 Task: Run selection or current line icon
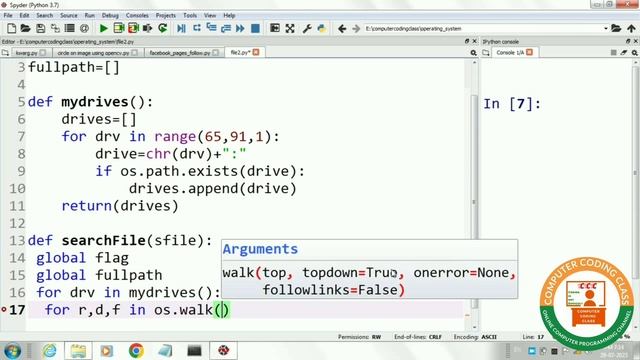pyautogui.click(x=147, y=28)
